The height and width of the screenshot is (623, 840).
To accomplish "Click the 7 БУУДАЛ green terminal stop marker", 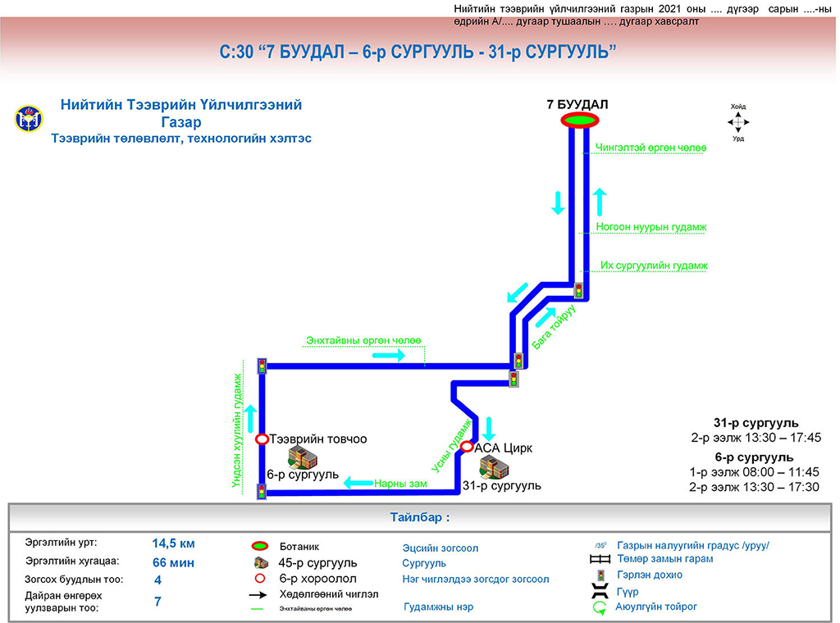I will click(577, 121).
